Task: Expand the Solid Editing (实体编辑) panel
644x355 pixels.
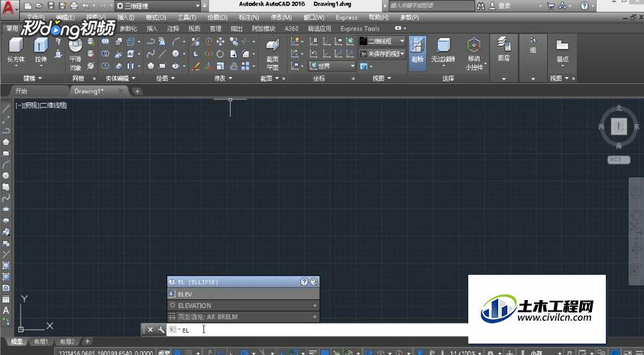Action: point(120,78)
